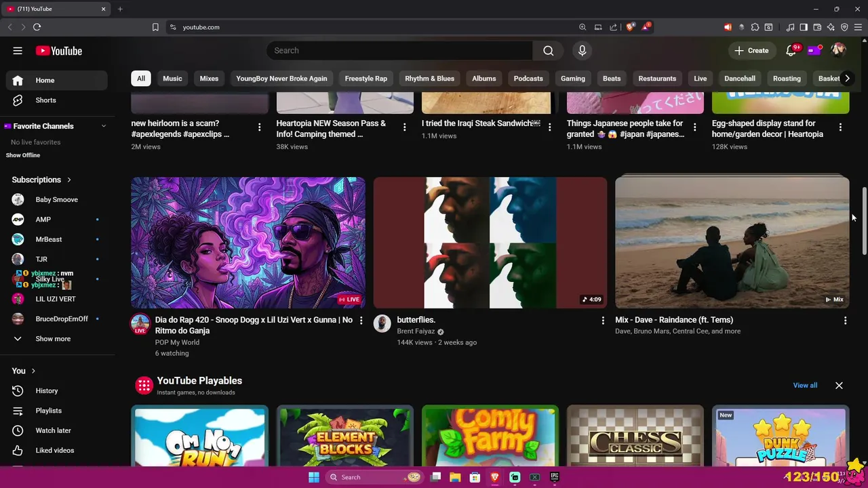Open options for Iraqi Steak Sandwich video
The height and width of the screenshot is (488, 868).
click(x=549, y=127)
